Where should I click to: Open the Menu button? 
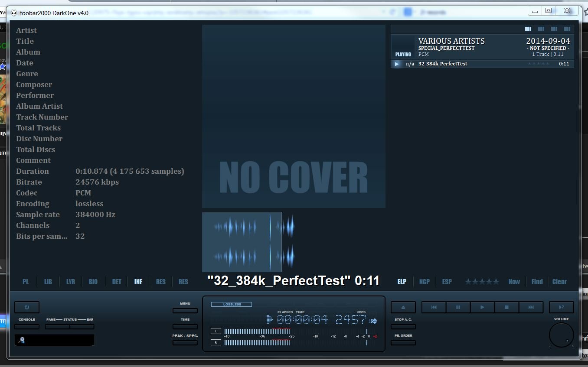coord(185,311)
